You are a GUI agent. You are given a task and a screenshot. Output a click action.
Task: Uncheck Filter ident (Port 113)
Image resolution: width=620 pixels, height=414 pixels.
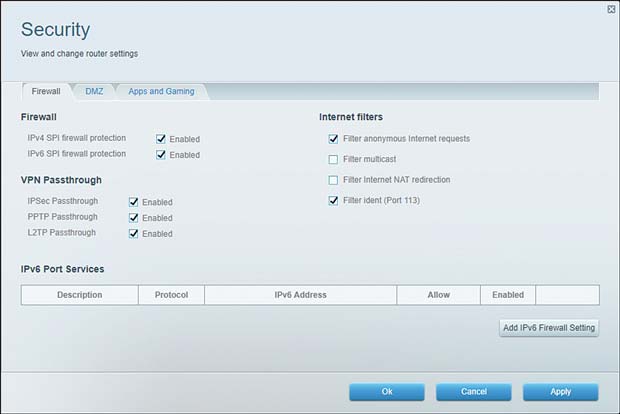pyautogui.click(x=333, y=200)
